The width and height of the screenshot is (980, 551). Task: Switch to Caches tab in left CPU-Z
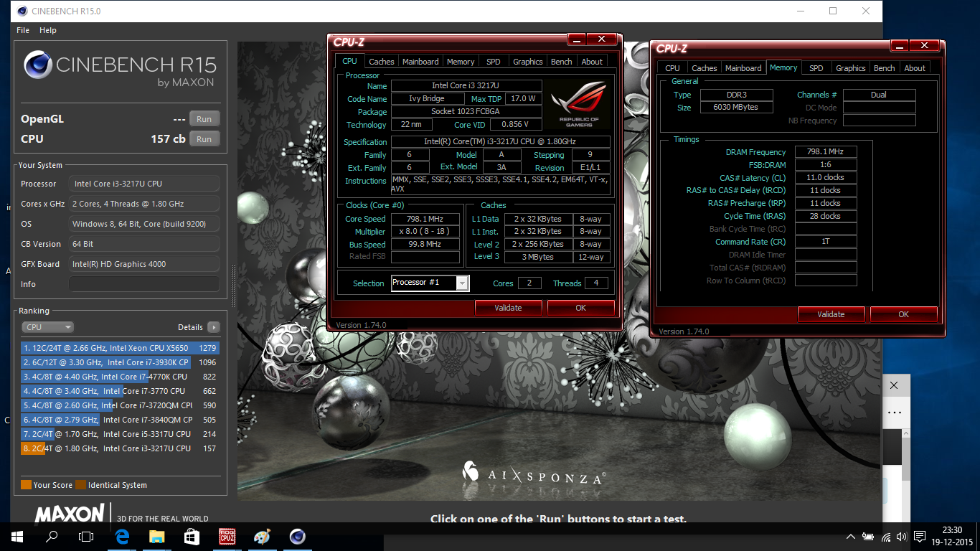(382, 62)
